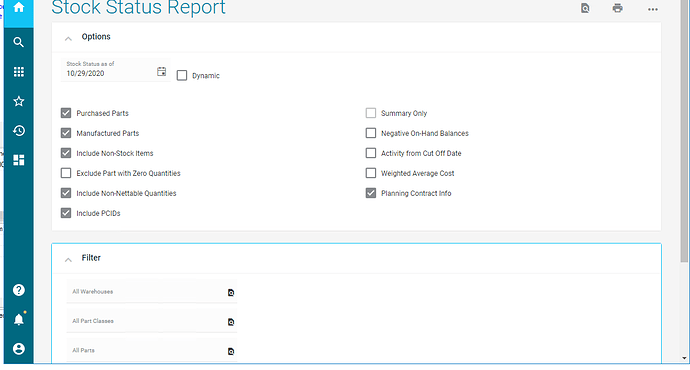This screenshot has width=690, height=370.
Task: Open All Warehouses lookup search
Action: [231, 293]
